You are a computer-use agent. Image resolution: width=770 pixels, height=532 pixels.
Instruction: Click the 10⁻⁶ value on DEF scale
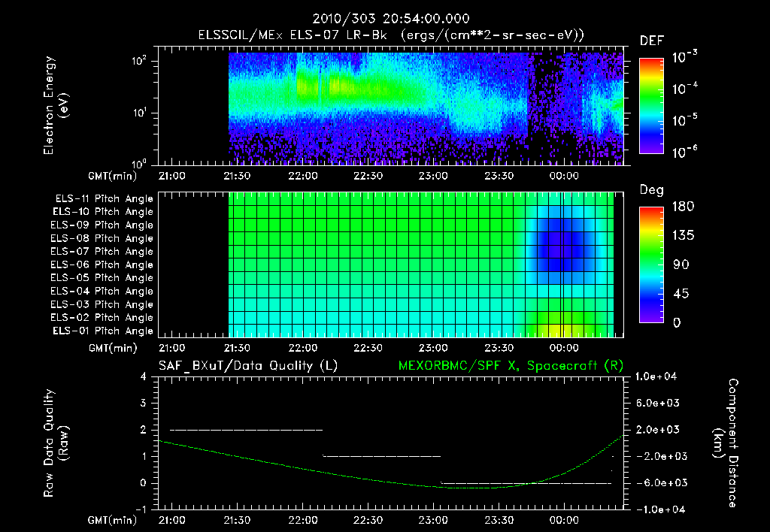684,152
